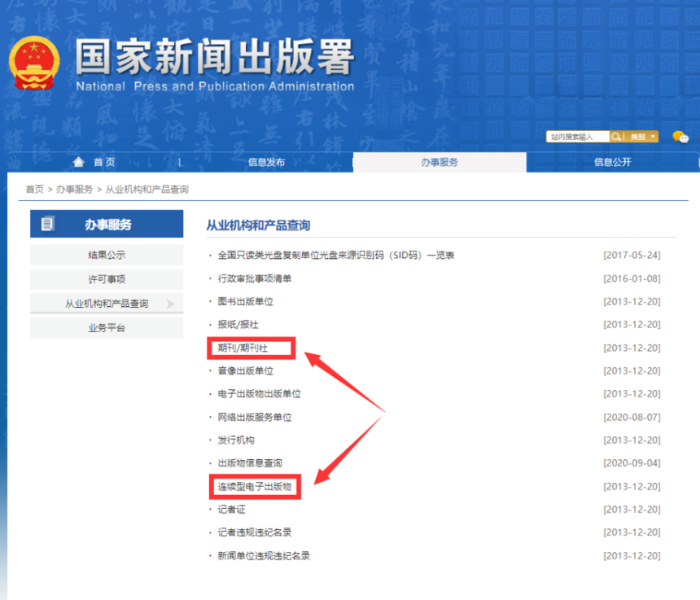Open the 发行机构 link
This screenshot has height=600, width=700.
[236, 440]
